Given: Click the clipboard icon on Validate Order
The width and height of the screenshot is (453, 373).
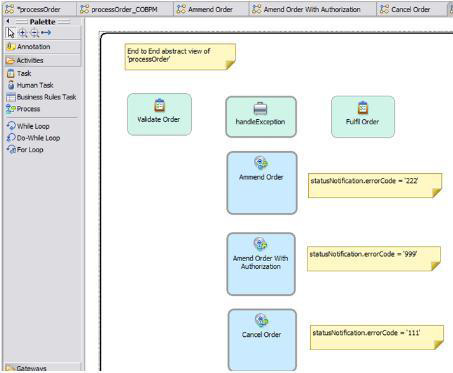Looking at the screenshot, I should pos(160,105).
